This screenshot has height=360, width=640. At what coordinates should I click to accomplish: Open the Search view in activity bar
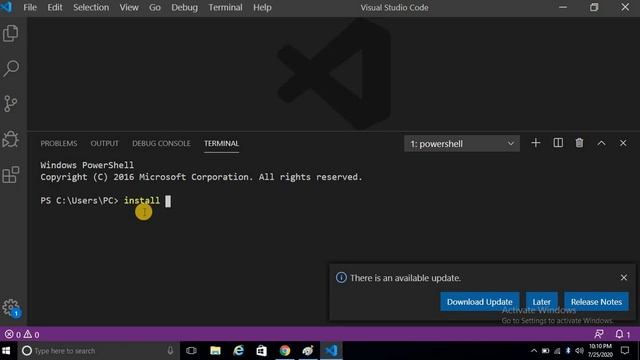pyautogui.click(x=11, y=68)
